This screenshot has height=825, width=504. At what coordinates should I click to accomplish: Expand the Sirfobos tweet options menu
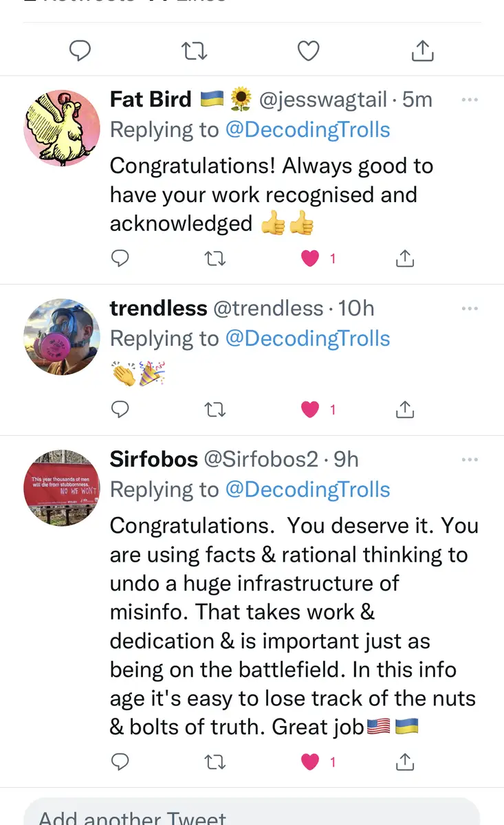click(470, 459)
